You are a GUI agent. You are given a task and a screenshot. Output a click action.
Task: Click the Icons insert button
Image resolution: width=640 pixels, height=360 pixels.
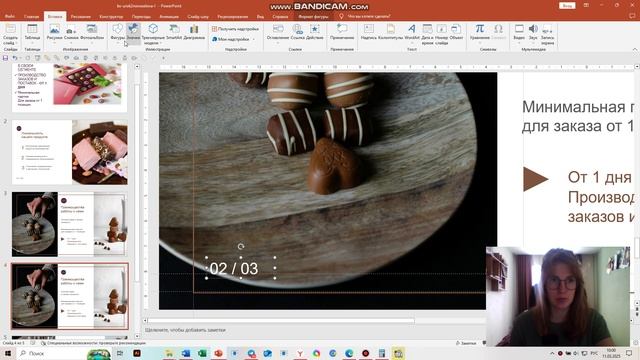tap(133, 33)
